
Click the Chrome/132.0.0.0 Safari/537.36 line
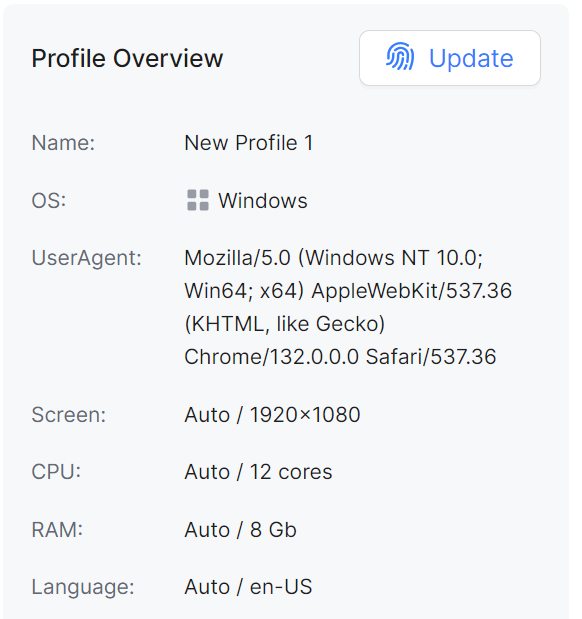coord(340,357)
